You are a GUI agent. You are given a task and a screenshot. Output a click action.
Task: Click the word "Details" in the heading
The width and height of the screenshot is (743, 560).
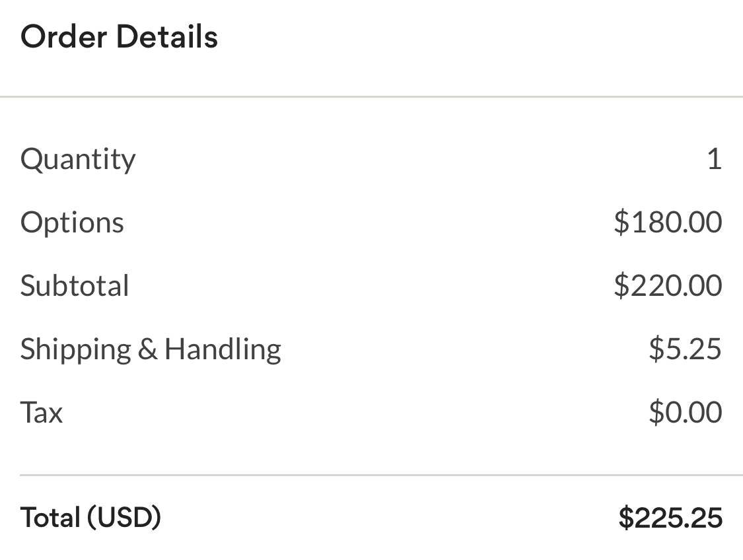coord(167,37)
